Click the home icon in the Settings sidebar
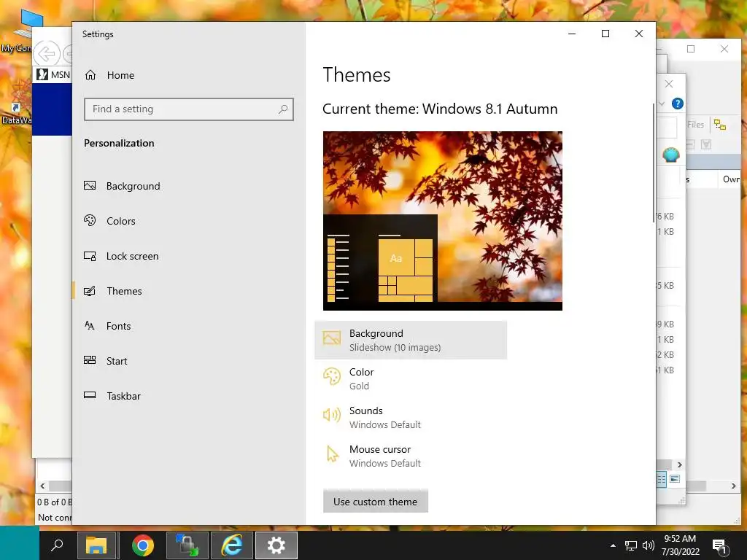This screenshot has height=560, width=747. coord(90,75)
